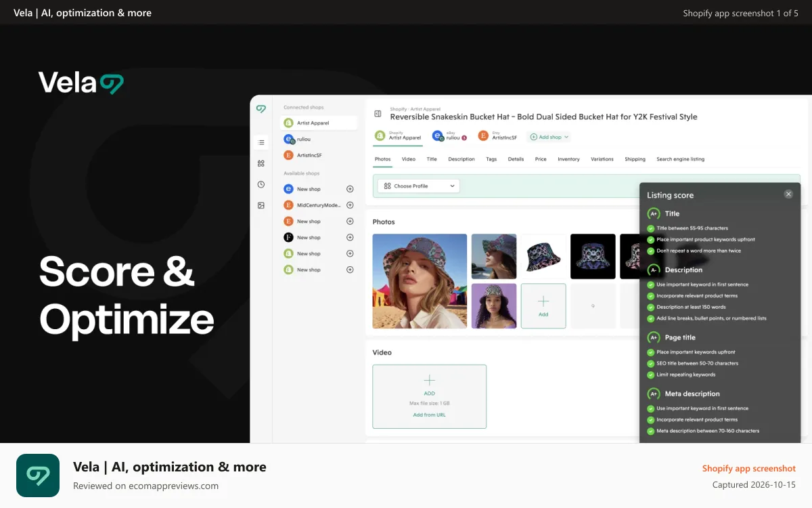The image size is (812, 508).
Task: Select ArtistIncSF under Connected shops
Action: (319, 155)
